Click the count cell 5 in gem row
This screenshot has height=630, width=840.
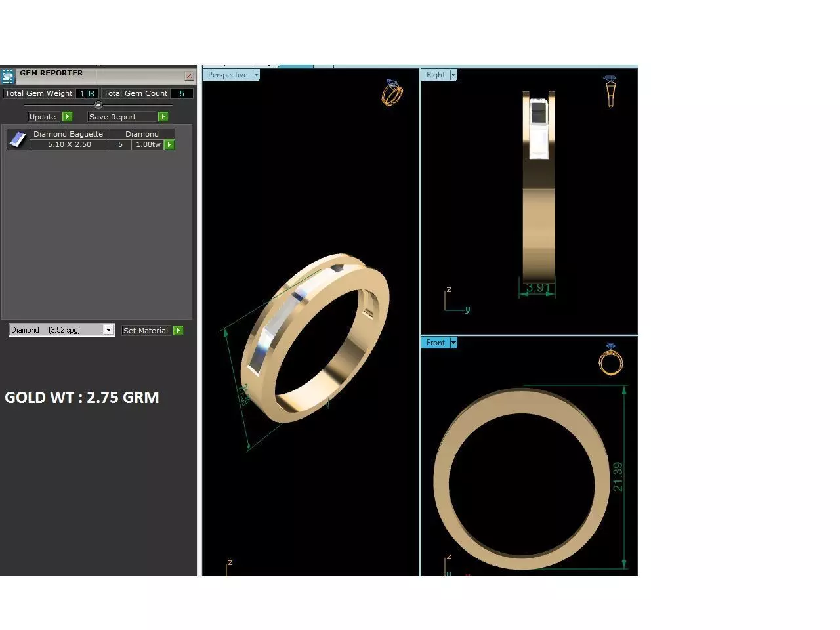pyautogui.click(x=120, y=144)
